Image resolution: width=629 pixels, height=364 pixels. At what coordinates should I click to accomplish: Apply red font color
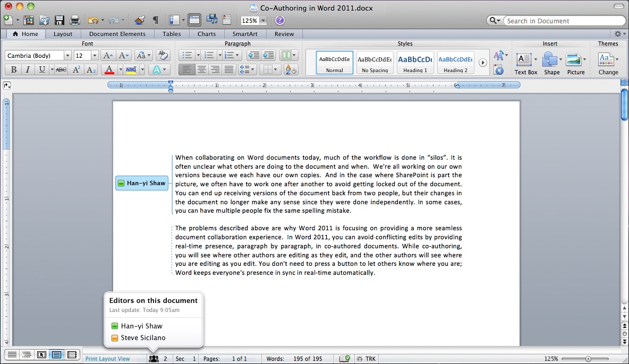109,70
